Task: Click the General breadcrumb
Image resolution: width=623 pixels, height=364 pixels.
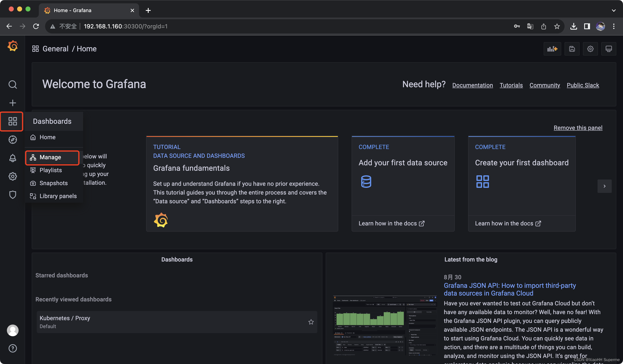Action: click(55, 49)
